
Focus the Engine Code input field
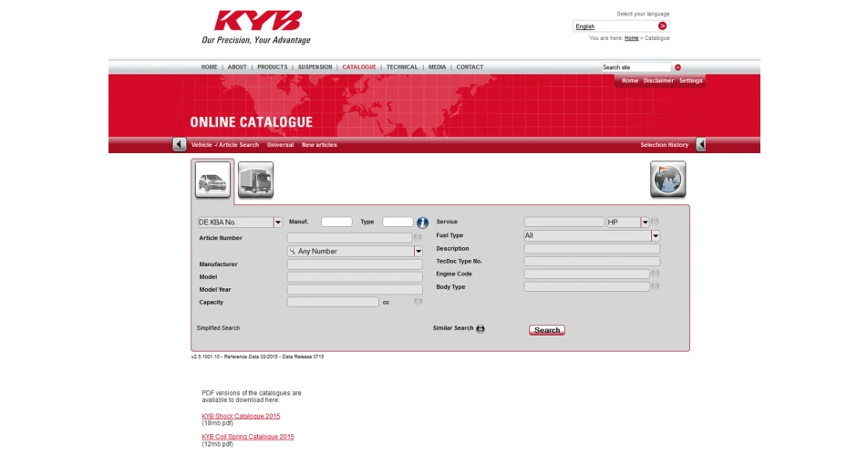tap(587, 274)
